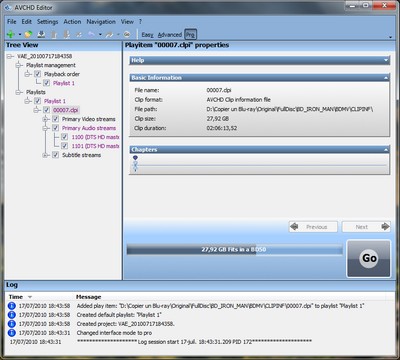Image resolution: width=400 pixels, height=360 pixels.
Task: Click the Next navigation button
Action: pos(366,227)
